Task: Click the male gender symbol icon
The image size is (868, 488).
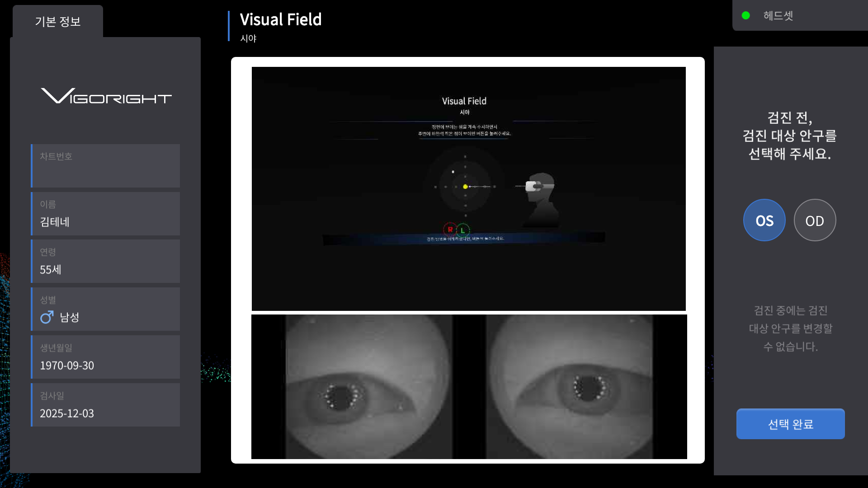Action: pos(47,317)
